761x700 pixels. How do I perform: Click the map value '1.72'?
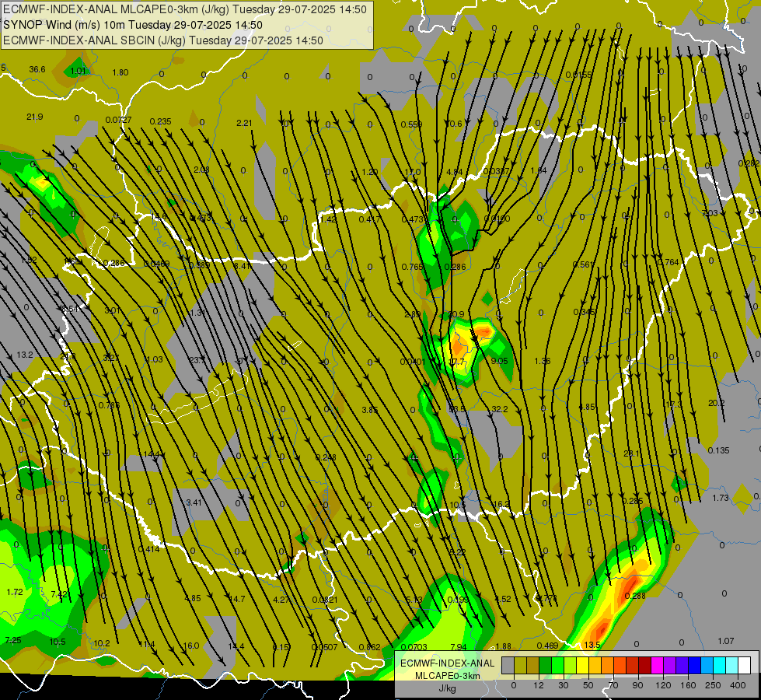(15, 592)
